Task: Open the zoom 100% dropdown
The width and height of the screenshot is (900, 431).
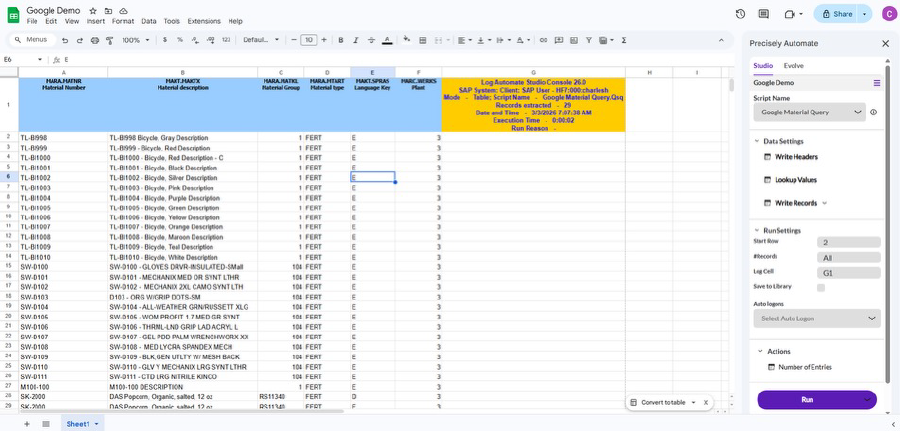Action: point(135,40)
